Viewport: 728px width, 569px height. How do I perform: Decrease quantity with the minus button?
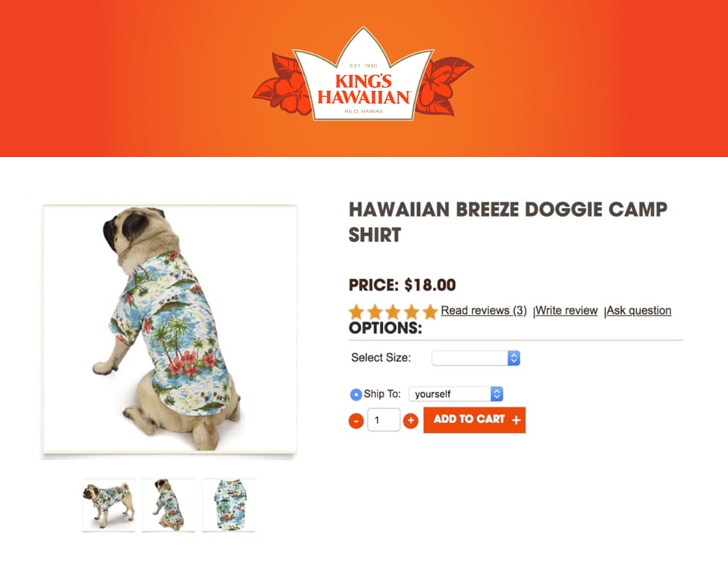click(x=356, y=421)
